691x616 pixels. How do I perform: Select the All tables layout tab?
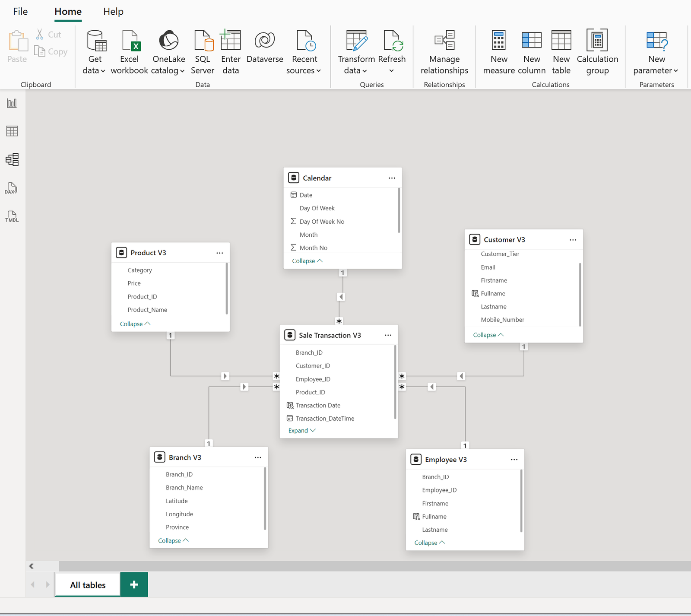pyautogui.click(x=88, y=585)
